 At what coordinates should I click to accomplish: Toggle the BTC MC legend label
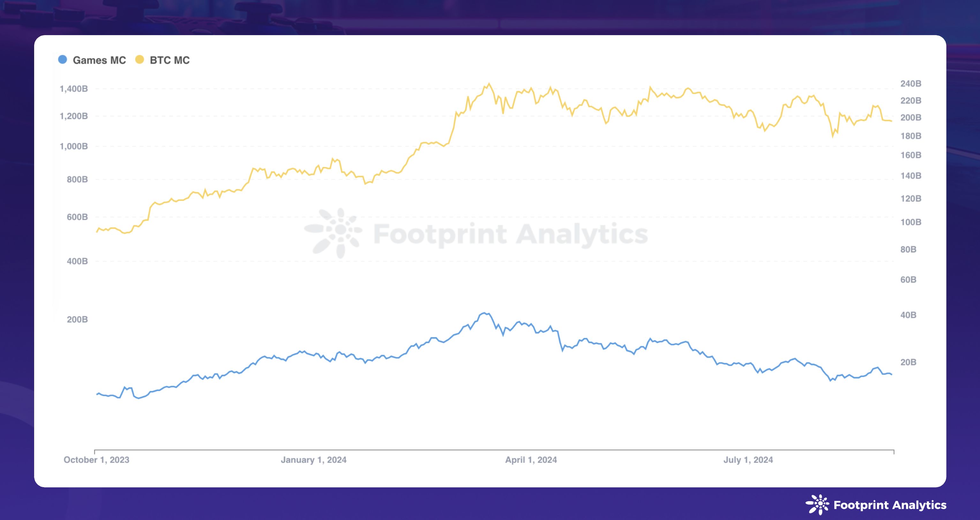pyautogui.click(x=169, y=60)
